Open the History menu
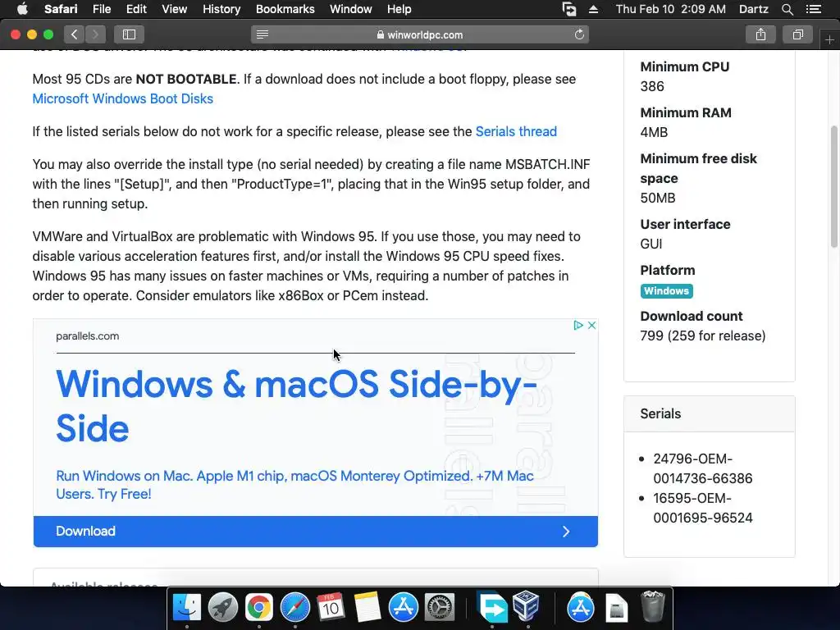Screen dimensions: 840x630 (x=221, y=9)
